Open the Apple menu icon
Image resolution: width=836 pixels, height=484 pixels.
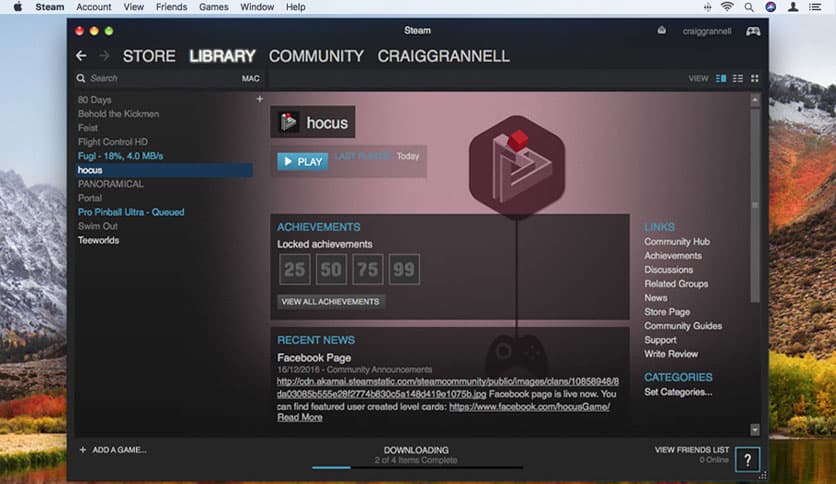coord(18,7)
